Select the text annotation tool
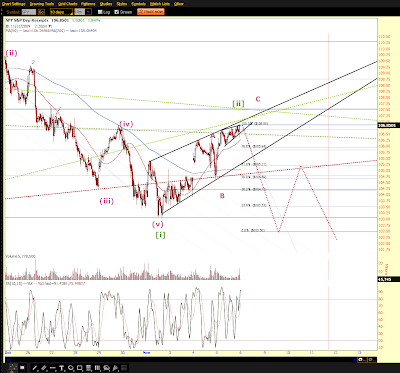This screenshot has height=373, width=400. [62, 368]
